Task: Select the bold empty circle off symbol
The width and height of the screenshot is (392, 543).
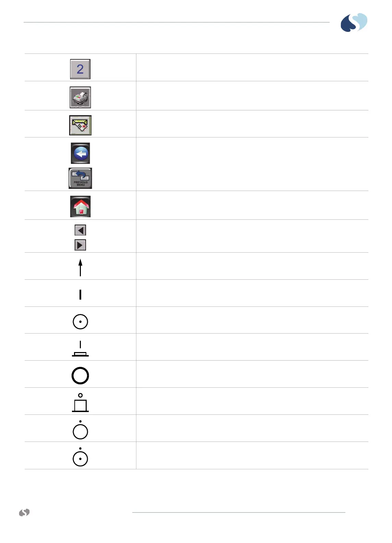Action: click(x=80, y=375)
